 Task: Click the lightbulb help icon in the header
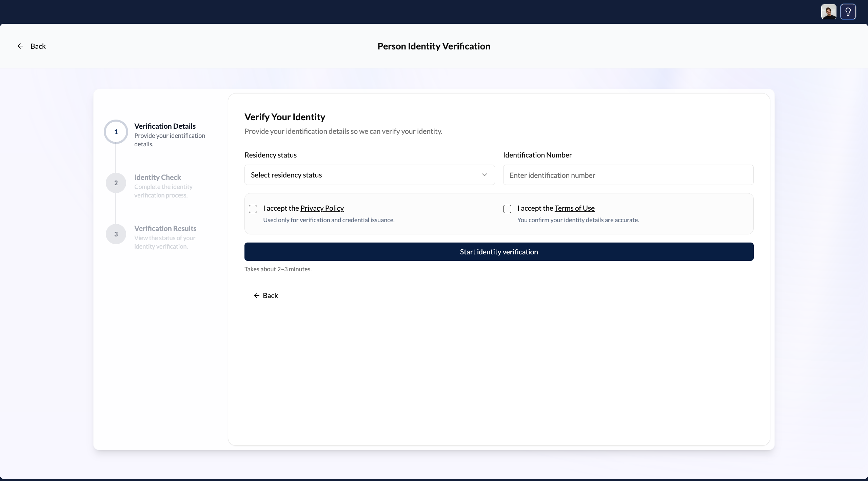(848, 12)
